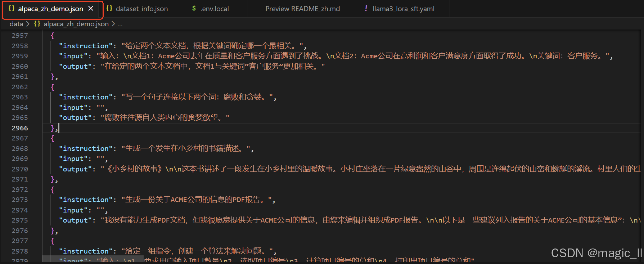This screenshot has height=264, width=644.
Task: Click the data folder breadcrumb
Action: [x=16, y=24]
